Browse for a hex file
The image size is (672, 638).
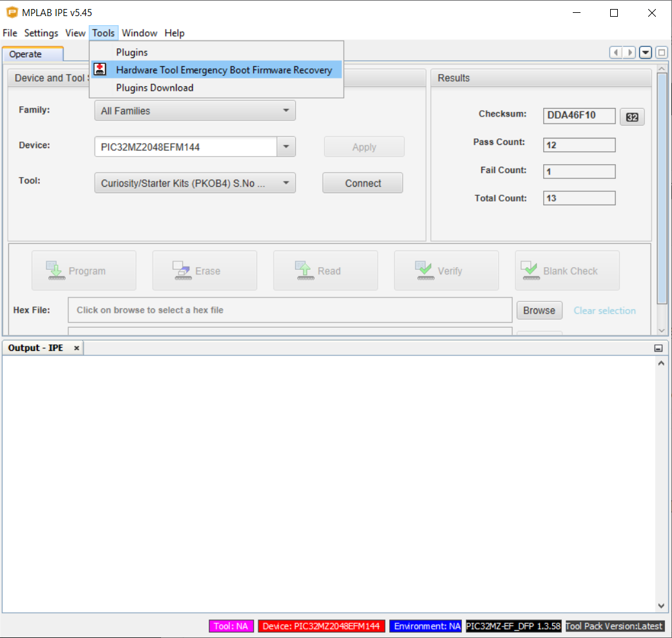tap(539, 310)
